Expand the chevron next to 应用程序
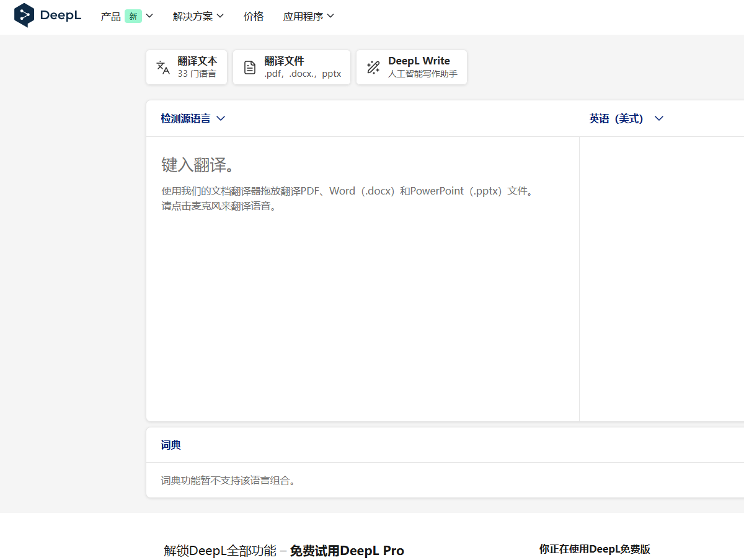The width and height of the screenshot is (744, 560). pyautogui.click(x=330, y=16)
